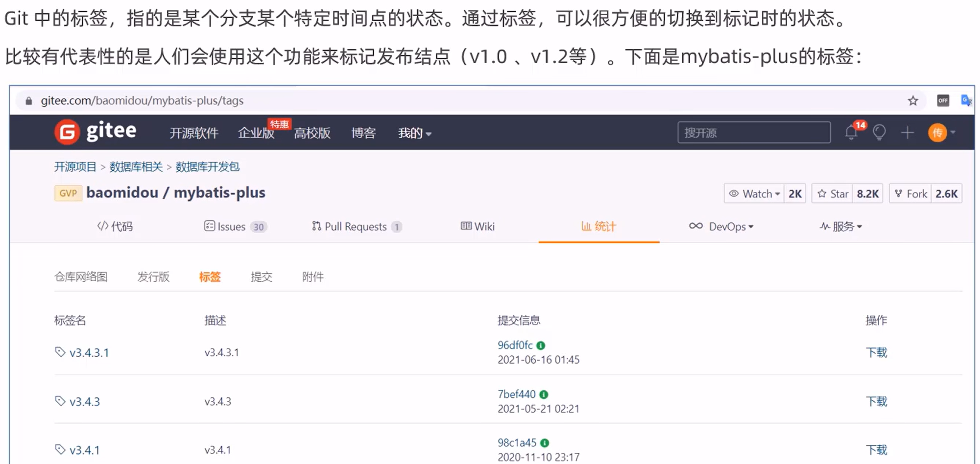Click green status icon next to 98c1a45
The width and height of the screenshot is (980, 464).
pyautogui.click(x=545, y=443)
